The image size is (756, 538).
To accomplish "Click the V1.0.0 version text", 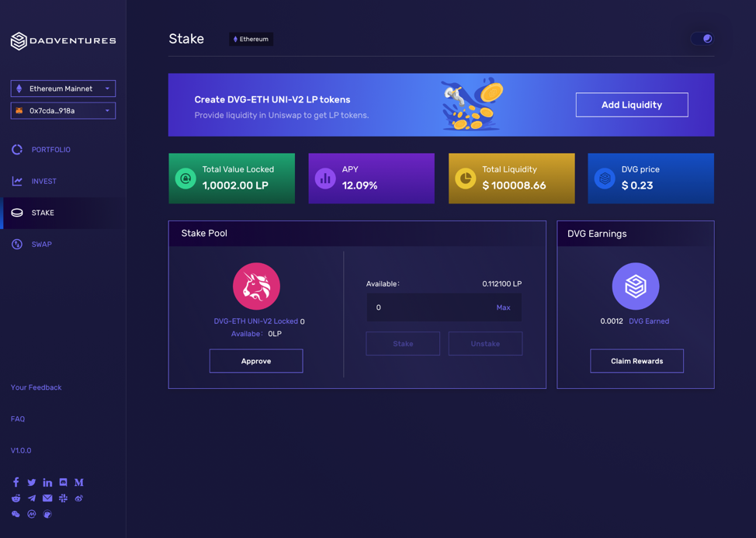I will 21,450.
